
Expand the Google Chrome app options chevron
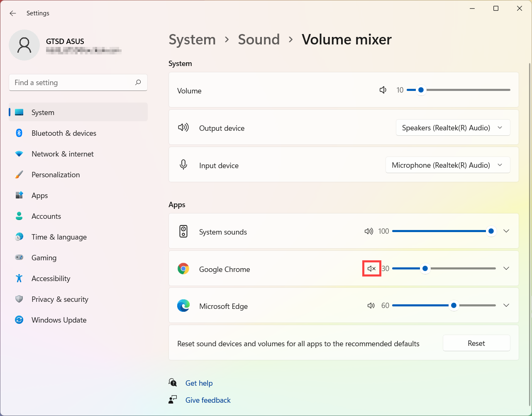pos(506,268)
